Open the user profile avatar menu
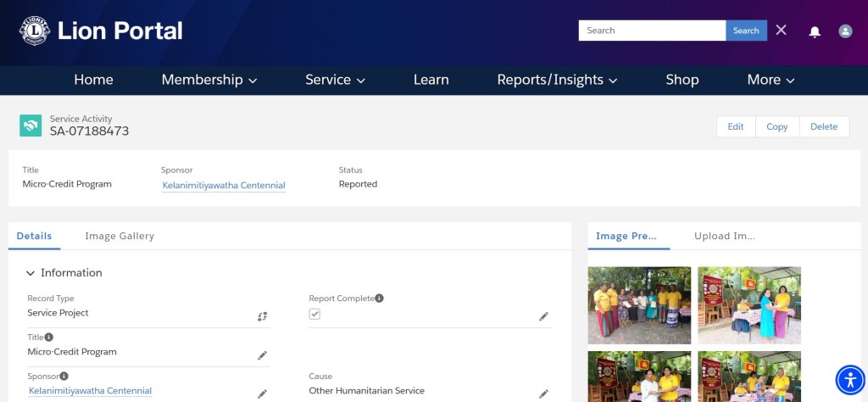Image resolution: width=868 pixels, height=402 pixels. pos(845,31)
